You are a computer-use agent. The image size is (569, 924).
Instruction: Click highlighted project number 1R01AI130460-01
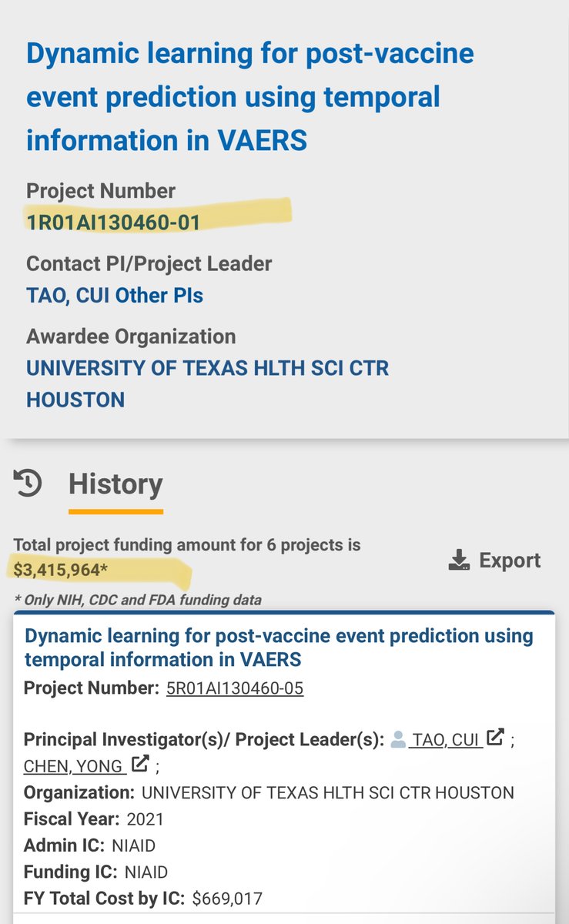click(x=113, y=223)
